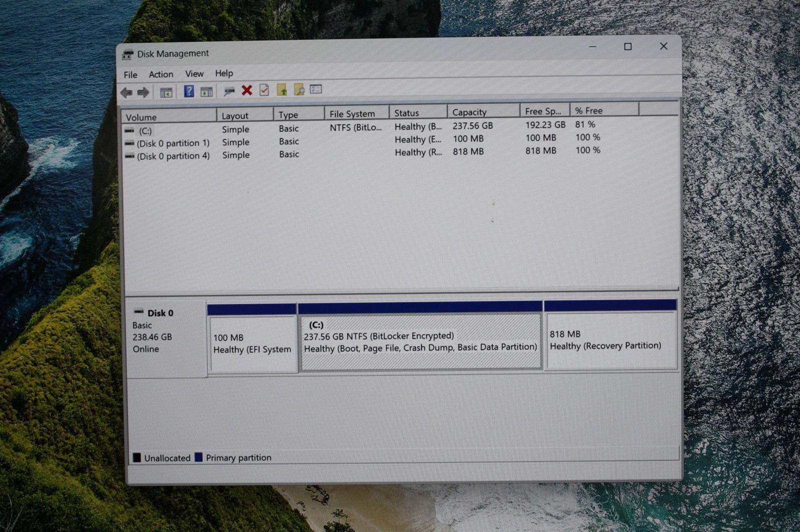
Task: Open the View menu
Action: tap(194, 73)
